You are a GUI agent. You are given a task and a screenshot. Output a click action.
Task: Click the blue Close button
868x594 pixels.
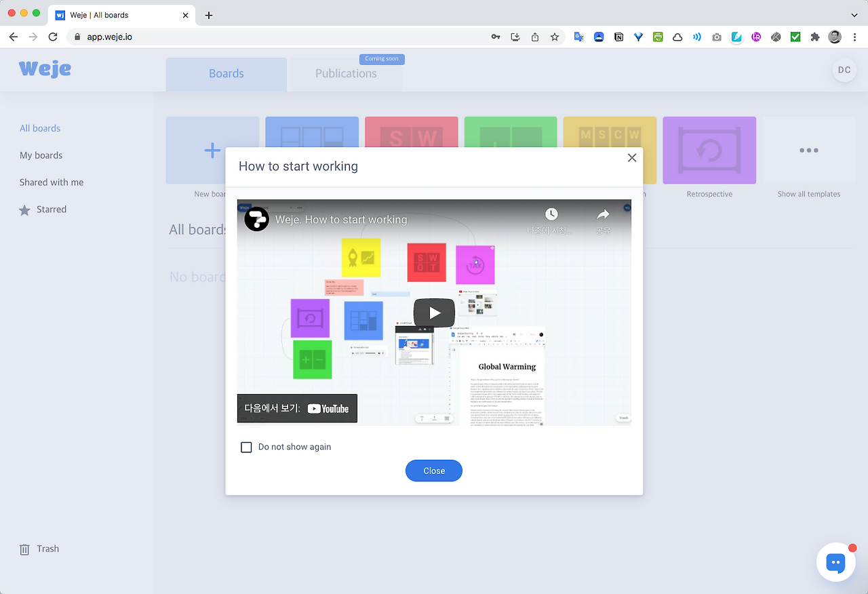pos(434,471)
